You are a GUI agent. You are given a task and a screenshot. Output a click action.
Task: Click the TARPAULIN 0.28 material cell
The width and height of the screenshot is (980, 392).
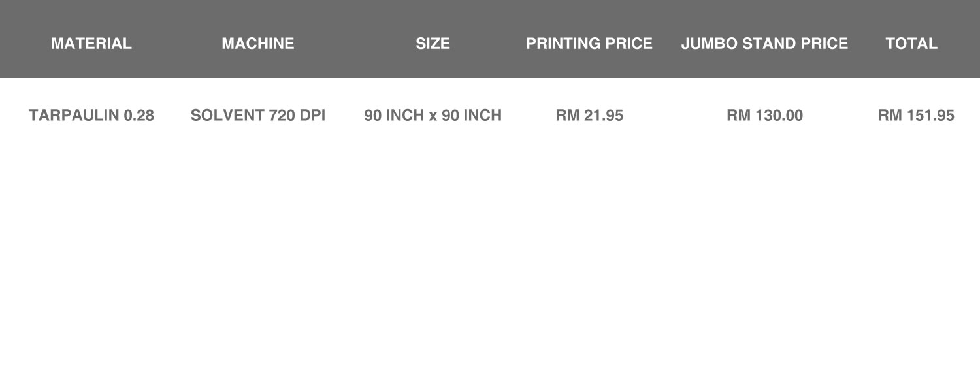tap(91, 116)
